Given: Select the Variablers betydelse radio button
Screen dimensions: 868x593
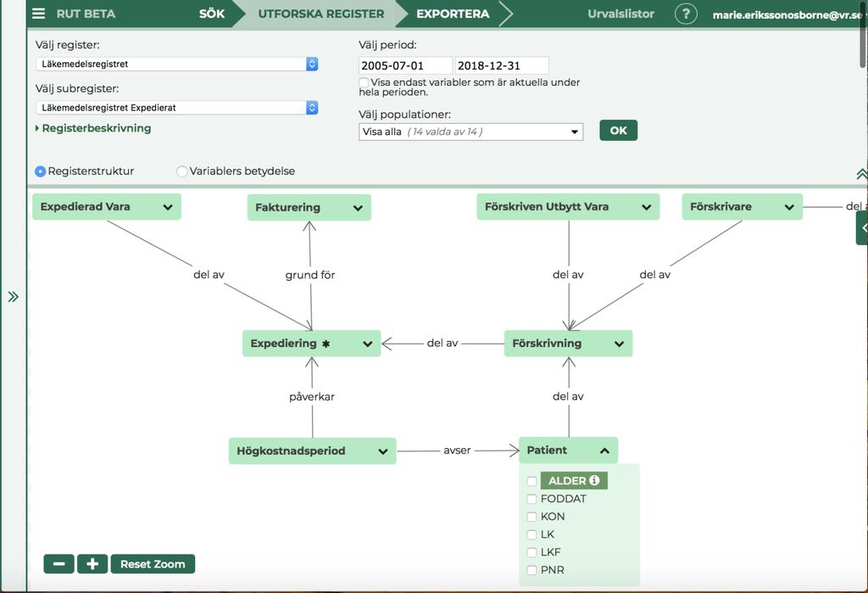Looking at the screenshot, I should click(x=181, y=171).
